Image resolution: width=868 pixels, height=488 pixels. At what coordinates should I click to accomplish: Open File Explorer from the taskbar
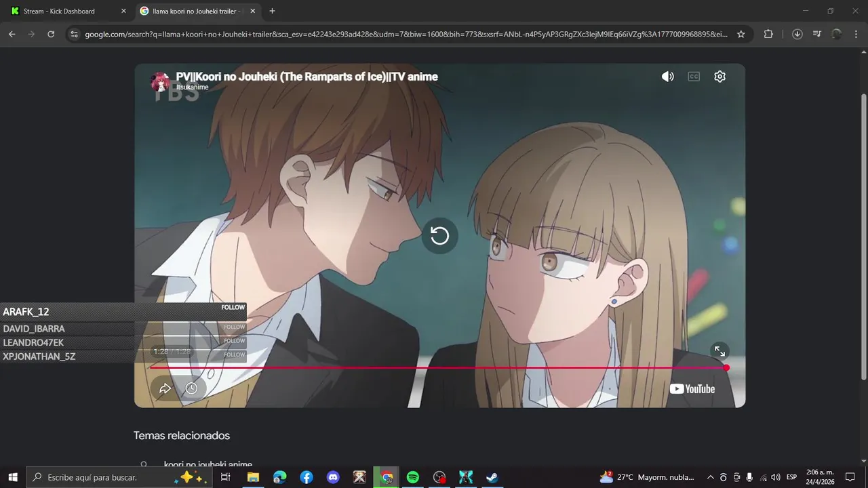pos(253,477)
